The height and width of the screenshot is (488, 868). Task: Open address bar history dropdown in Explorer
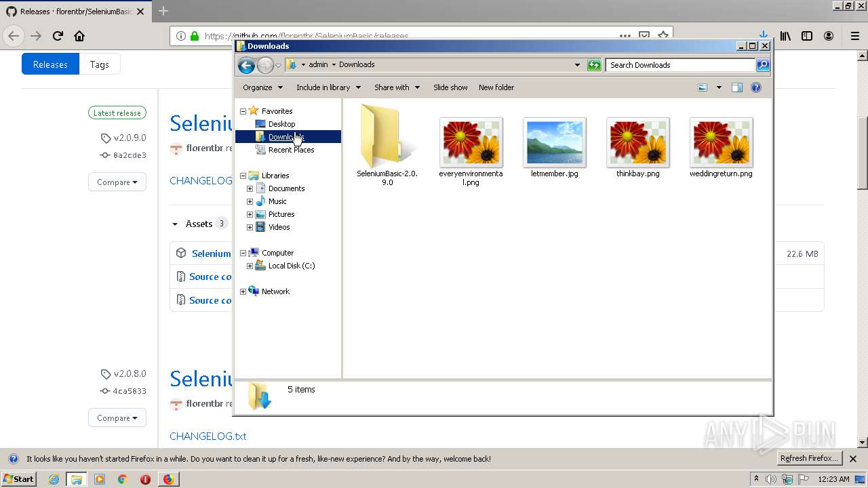pyautogui.click(x=577, y=65)
